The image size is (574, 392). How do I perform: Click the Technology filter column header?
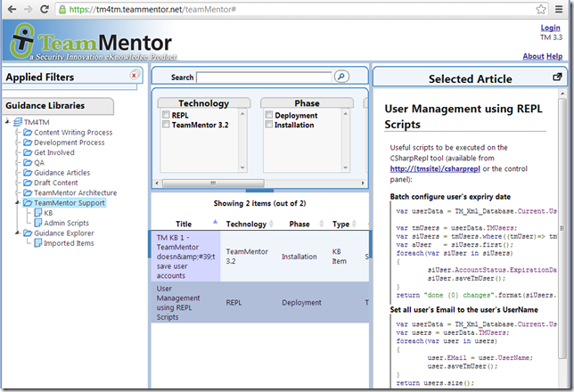204,102
